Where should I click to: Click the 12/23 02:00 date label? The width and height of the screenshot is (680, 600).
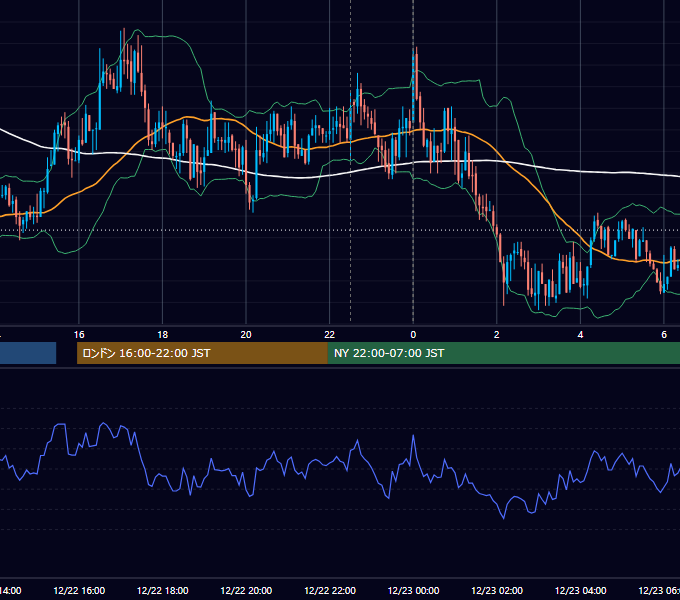click(x=497, y=590)
